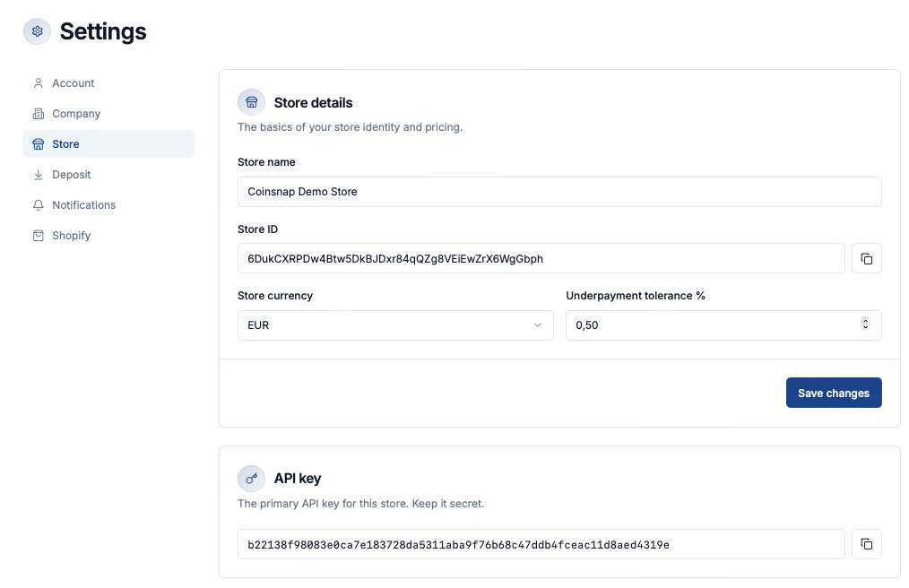This screenshot has height=588, width=909.
Task: Click the text 'The primary API key for this store. Keep it secret.'
Action: pyautogui.click(x=360, y=504)
